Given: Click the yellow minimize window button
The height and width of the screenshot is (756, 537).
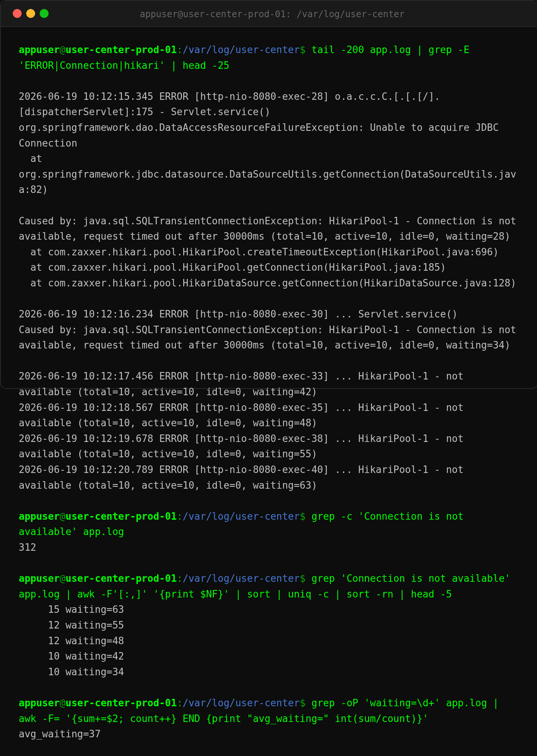Looking at the screenshot, I should click(x=31, y=13).
